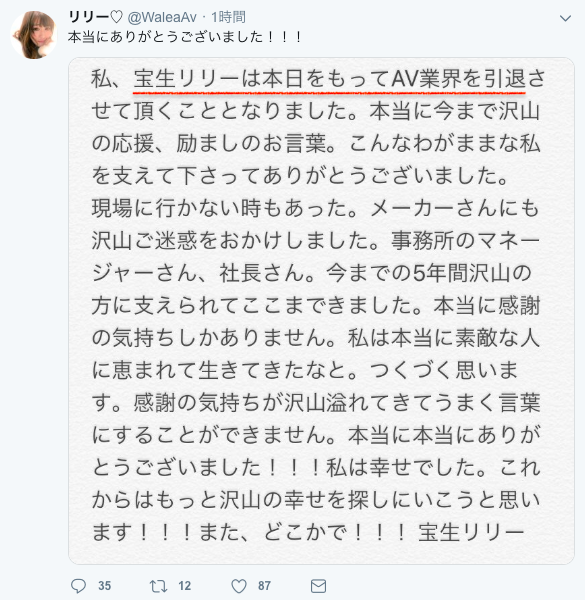Click the line containing また、どこかで in the image
Screen dimensions: 585x600
tap(308, 532)
